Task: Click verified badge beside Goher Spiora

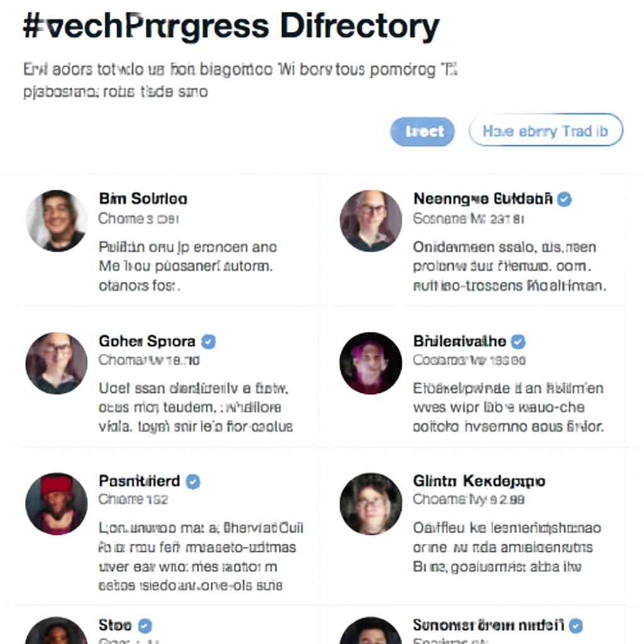Action: (x=208, y=341)
